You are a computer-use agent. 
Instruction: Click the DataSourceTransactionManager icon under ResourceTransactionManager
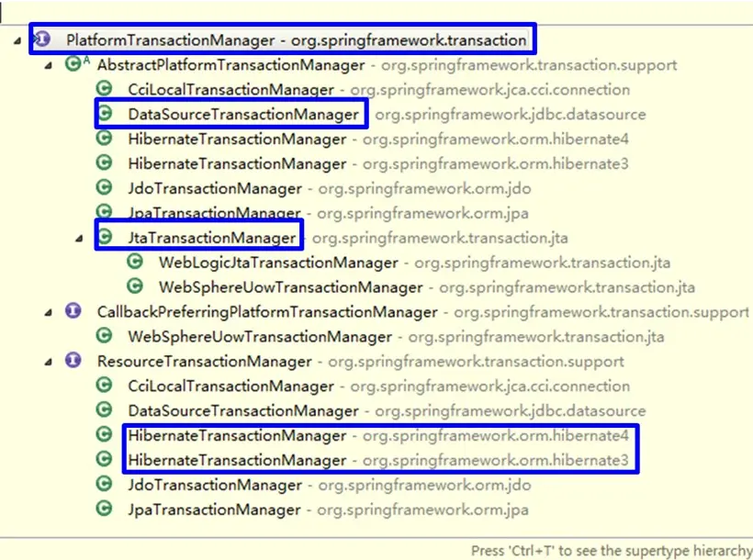point(104,409)
